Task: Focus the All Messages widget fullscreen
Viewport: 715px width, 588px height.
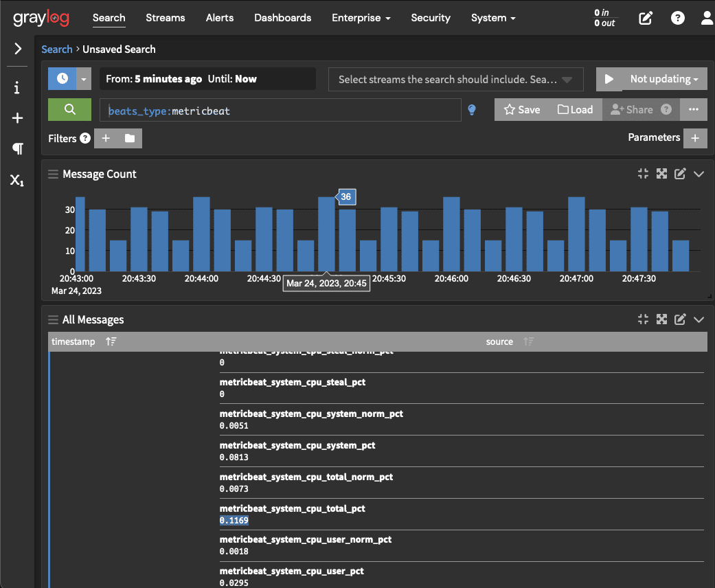Action: (661, 319)
